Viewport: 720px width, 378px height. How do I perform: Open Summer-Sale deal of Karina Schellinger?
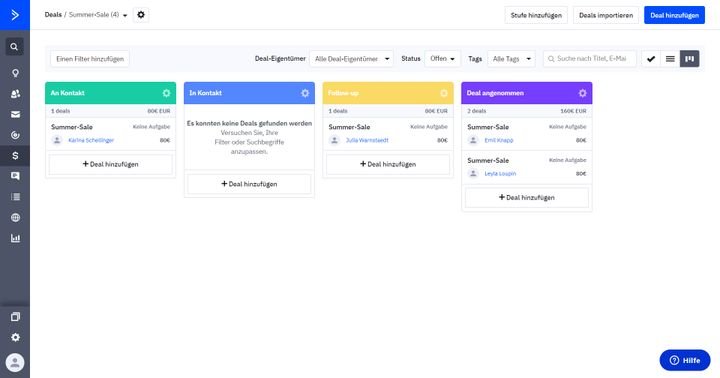tap(72, 127)
